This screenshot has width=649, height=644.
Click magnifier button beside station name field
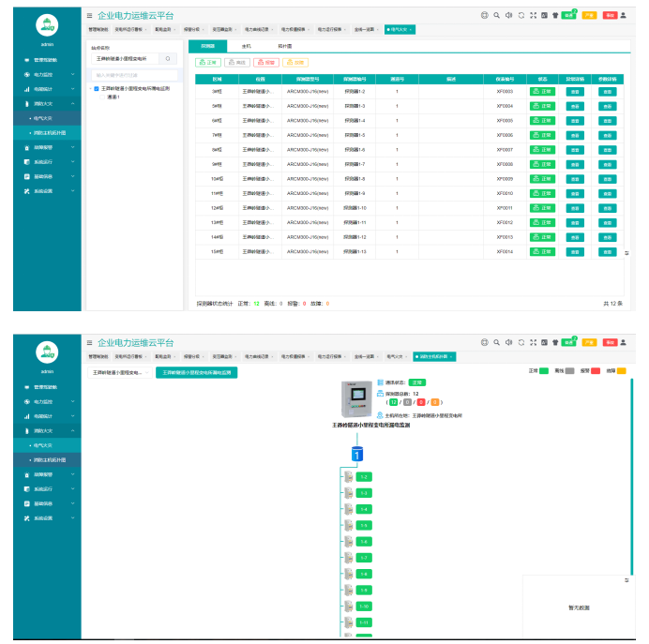pos(168,59)
